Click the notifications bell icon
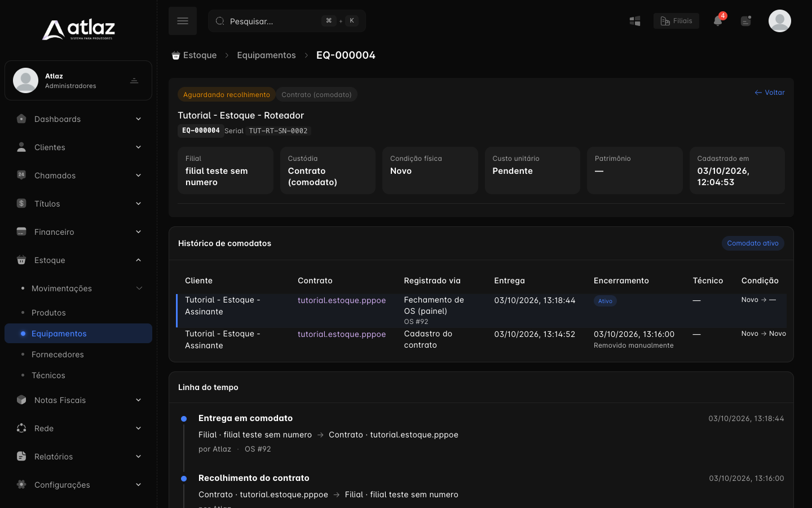Viewport: 812px width, 508px height. click(x=718, y=21)
